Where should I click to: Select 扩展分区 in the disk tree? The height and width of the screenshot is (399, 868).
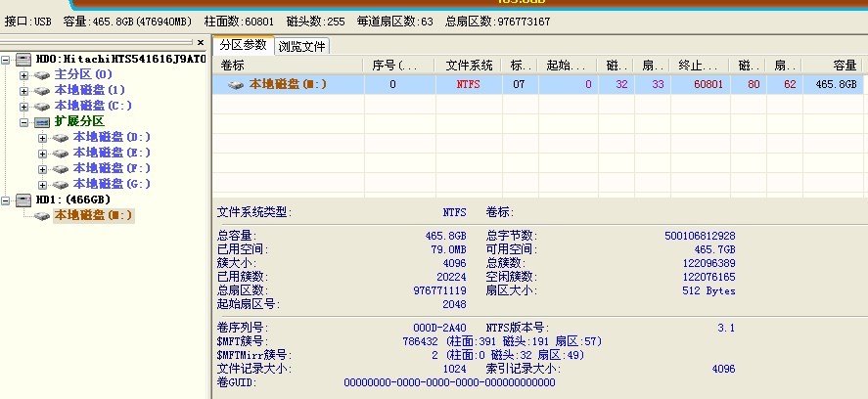tap(79, 121)
